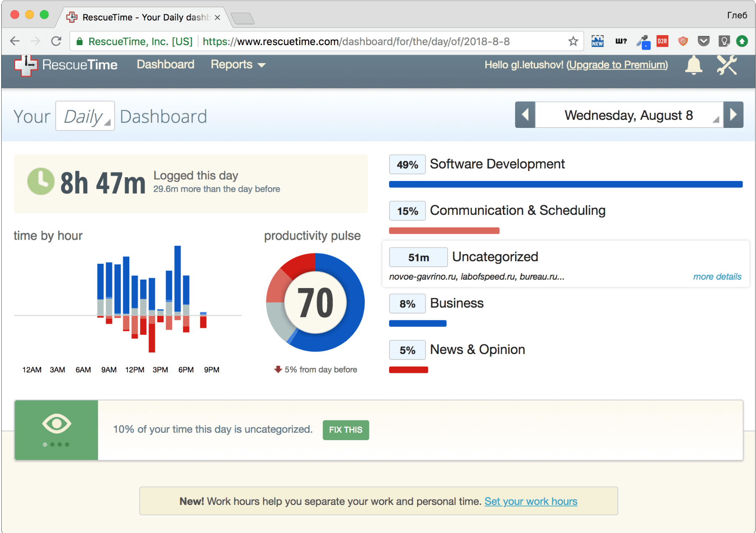
Task: Click the FIX THIS button
Action: pos(346,430)
